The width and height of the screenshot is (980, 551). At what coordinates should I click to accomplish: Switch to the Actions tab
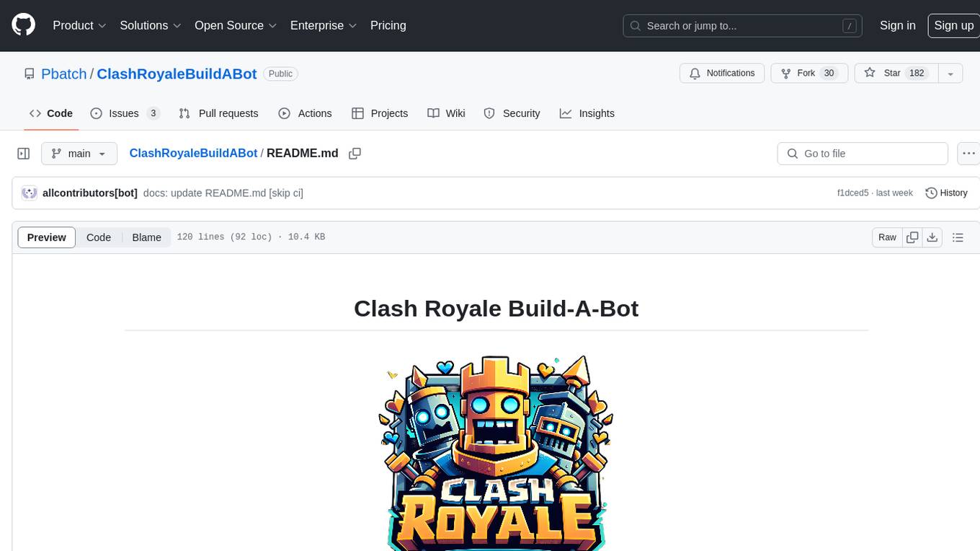(305, 113)
